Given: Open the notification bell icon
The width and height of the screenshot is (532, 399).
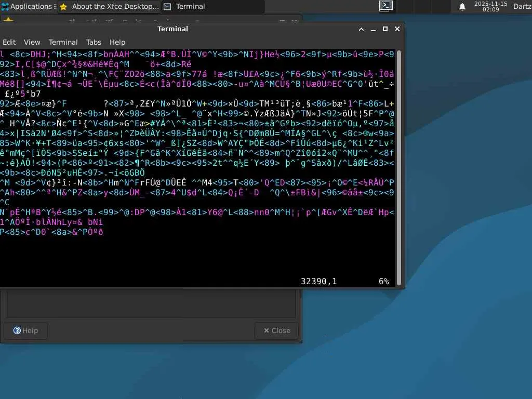Looking at the screenshot, I should click(462, 7).
